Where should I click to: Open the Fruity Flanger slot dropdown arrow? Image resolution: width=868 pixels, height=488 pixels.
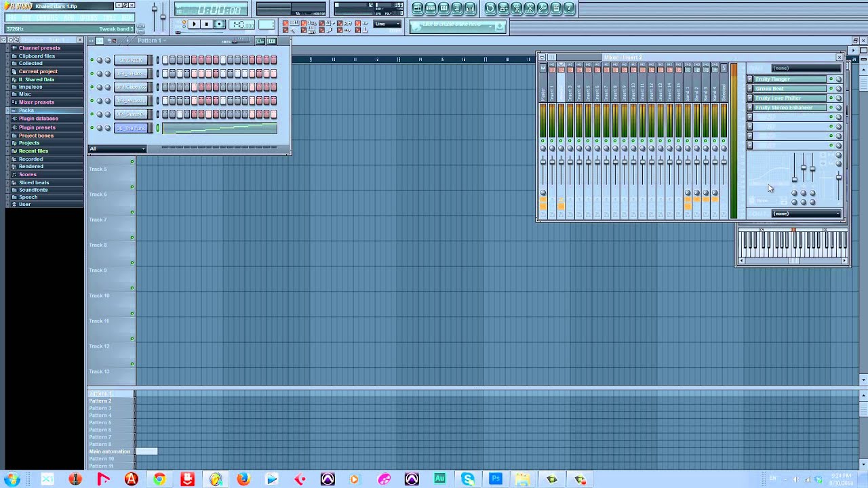(750, 79)
